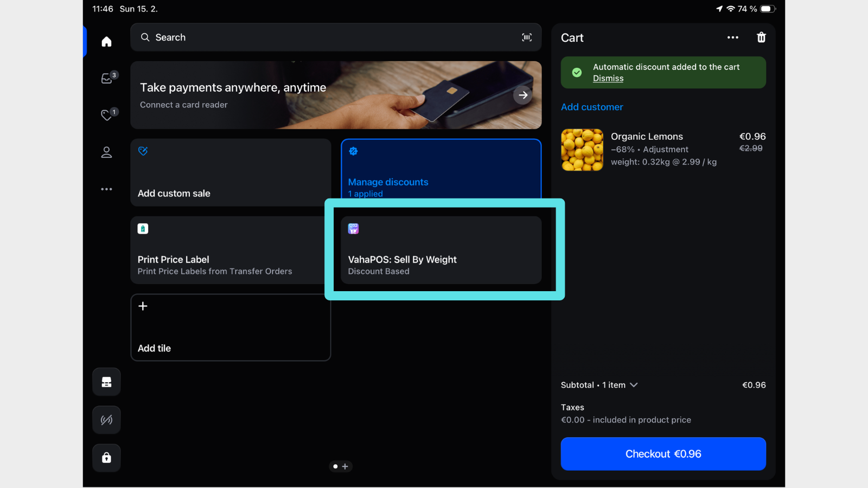Clear the cart with trash icon
This screenshot has height=488, width=868.
pyautogui.click(x=761, y=37)
